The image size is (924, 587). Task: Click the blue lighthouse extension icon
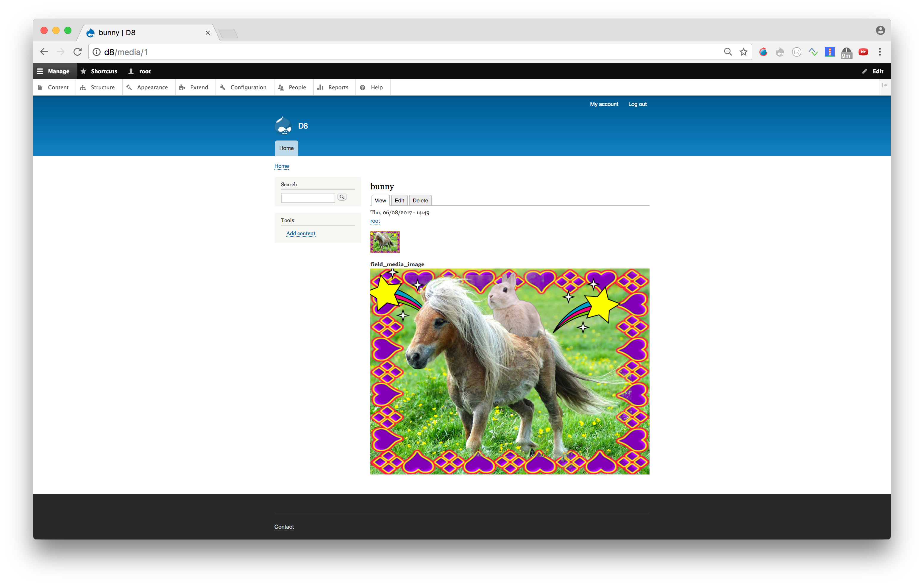830,52
